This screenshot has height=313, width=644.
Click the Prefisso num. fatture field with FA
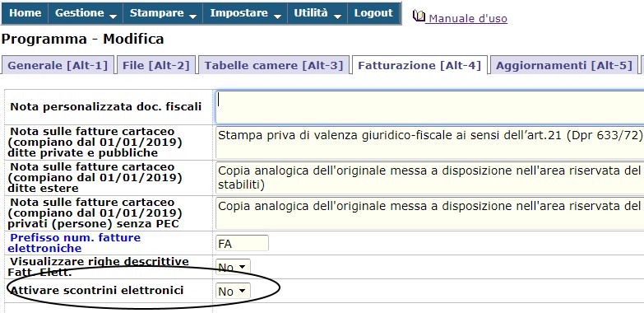click(x=242, y=243)
